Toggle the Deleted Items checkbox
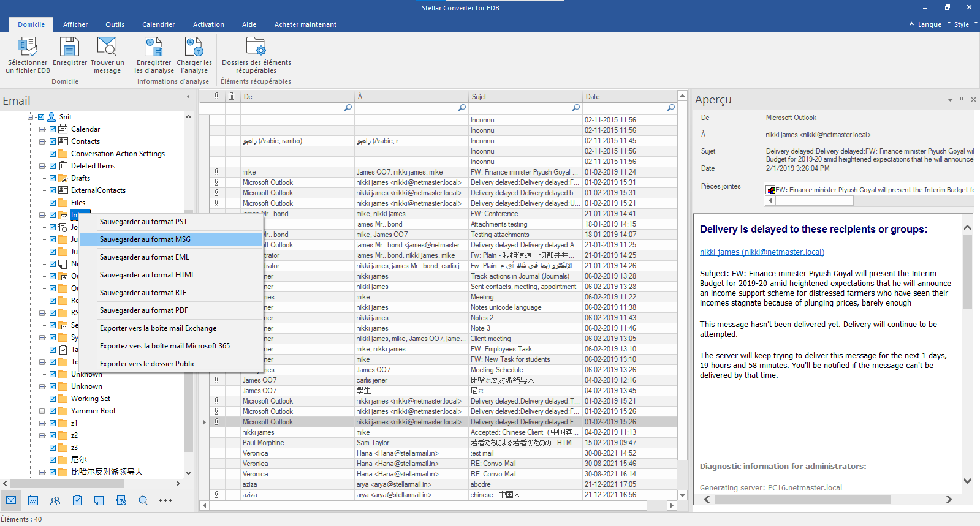 [x=53, y=166]
